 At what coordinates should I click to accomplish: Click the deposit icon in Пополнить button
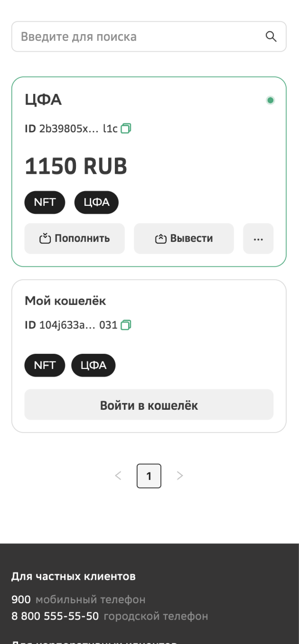pos(45,238)
